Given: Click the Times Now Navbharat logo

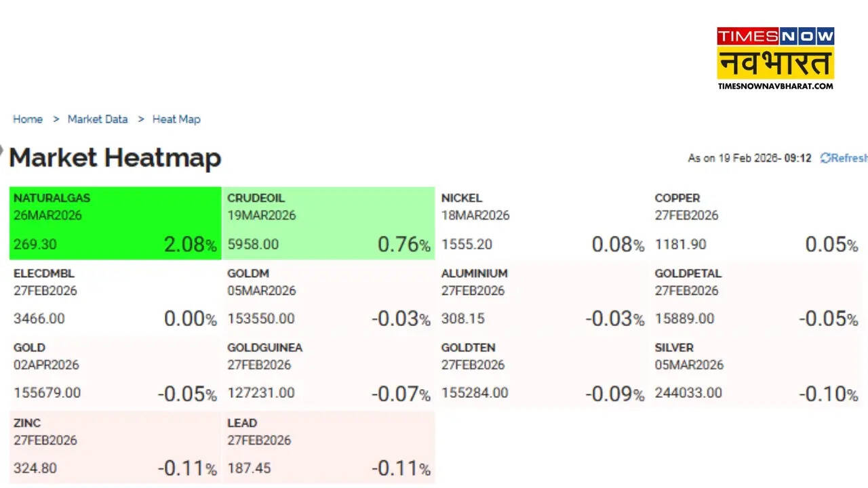Looking at the screenshot, I should pyautogui.click(x=775, y=58).
